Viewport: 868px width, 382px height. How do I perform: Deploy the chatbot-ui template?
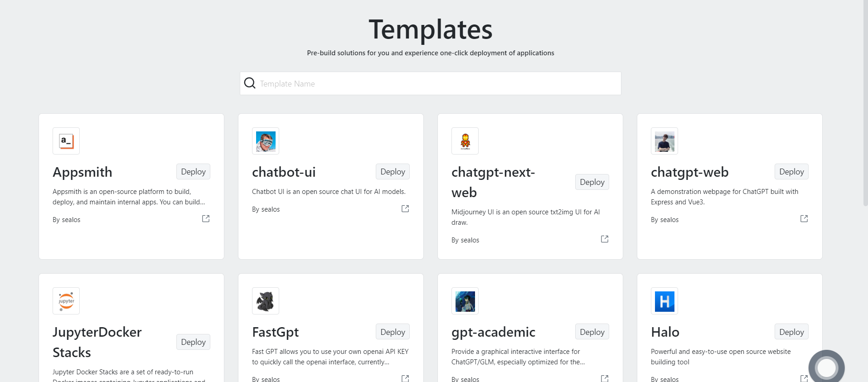(393, 172)
